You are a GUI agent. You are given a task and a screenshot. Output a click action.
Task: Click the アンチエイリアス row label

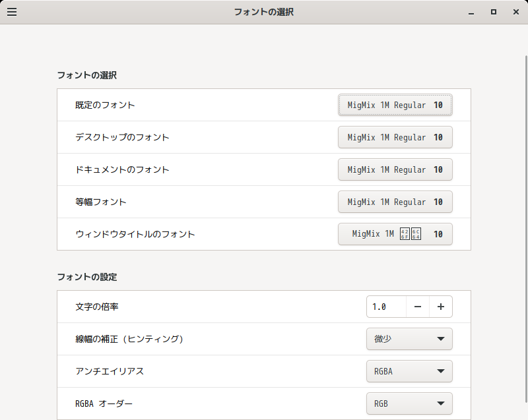coord(110,371)
